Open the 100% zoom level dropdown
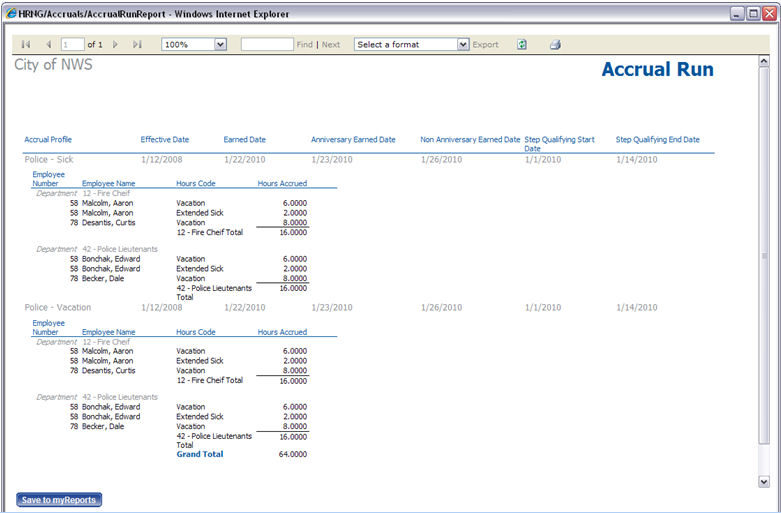 220,45
